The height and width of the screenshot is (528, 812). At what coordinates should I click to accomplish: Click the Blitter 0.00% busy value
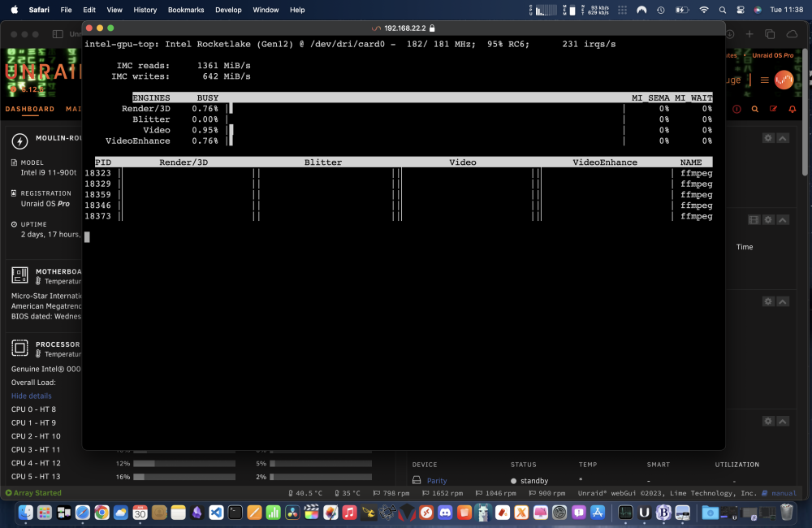205,119
